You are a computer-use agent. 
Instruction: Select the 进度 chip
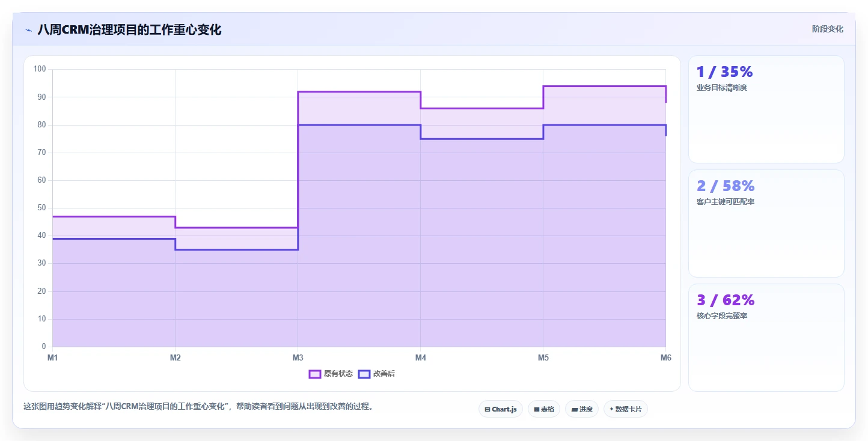click(x=582, y=409)
